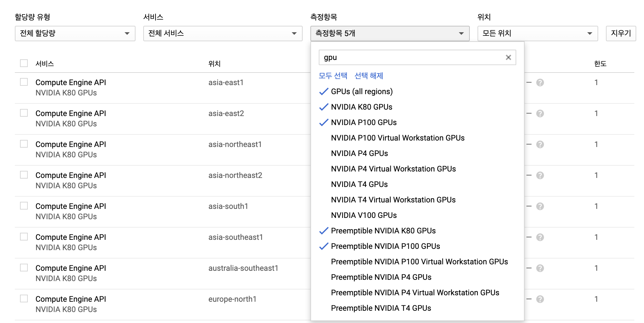
Task: Click asia-east1 location cell
Action: [x=226, y=83]
